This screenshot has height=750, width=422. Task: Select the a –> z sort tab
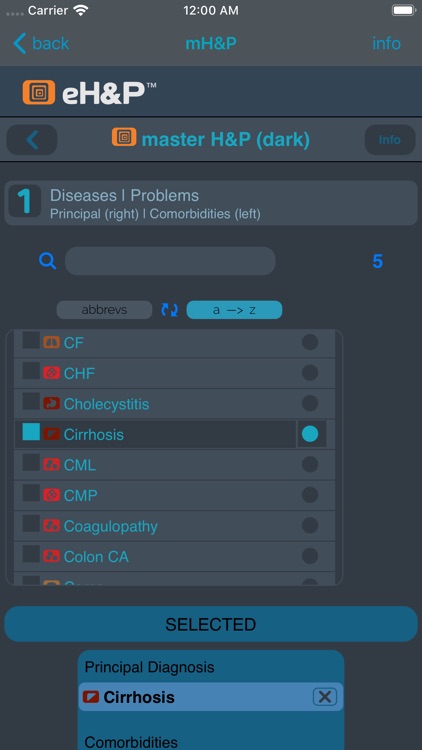(x=234, y=310)
